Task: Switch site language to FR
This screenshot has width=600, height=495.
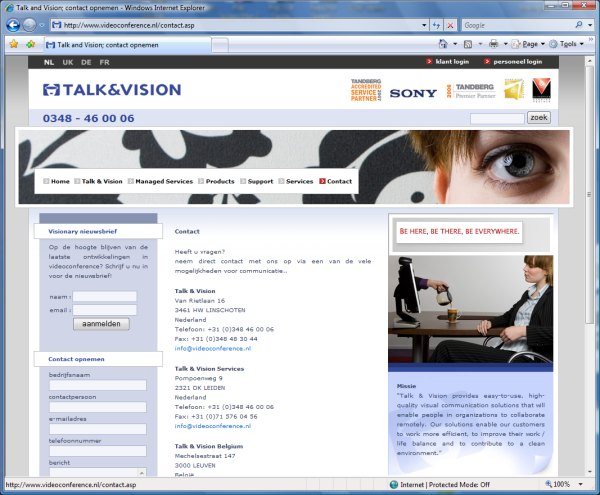Action: pyautogui.click(x=104, y=62)
